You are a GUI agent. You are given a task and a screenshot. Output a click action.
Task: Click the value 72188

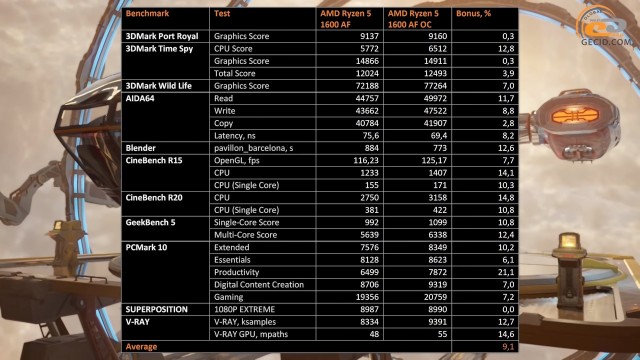pos(367,86)
